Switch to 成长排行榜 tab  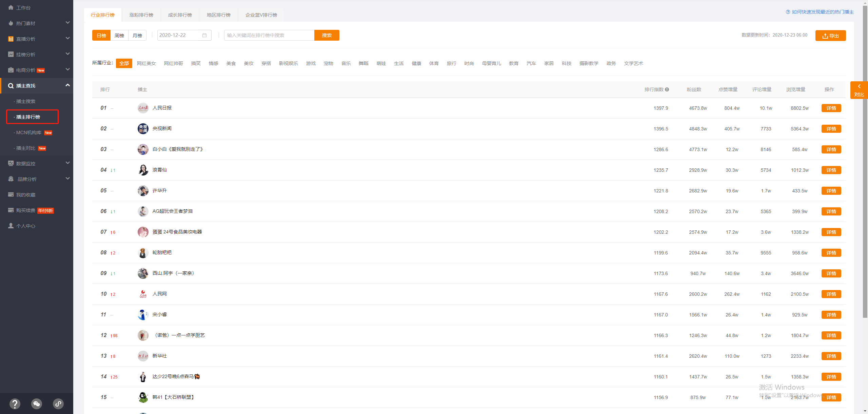[x=180, y=15]
